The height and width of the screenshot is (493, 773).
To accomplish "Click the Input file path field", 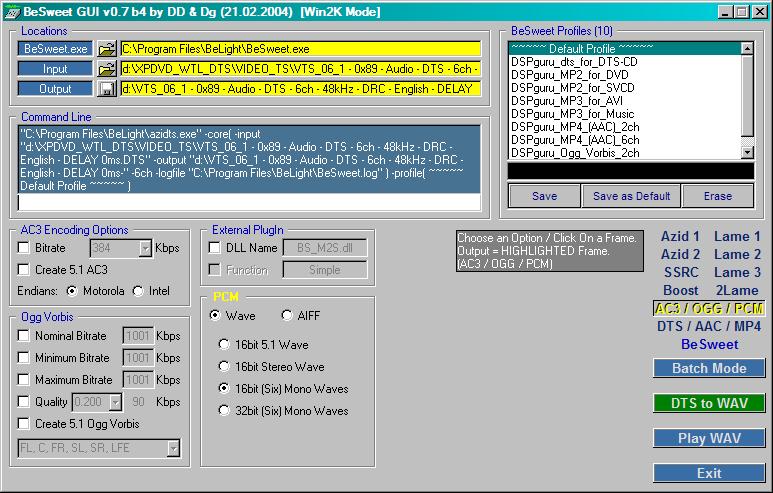I will 300,69.
